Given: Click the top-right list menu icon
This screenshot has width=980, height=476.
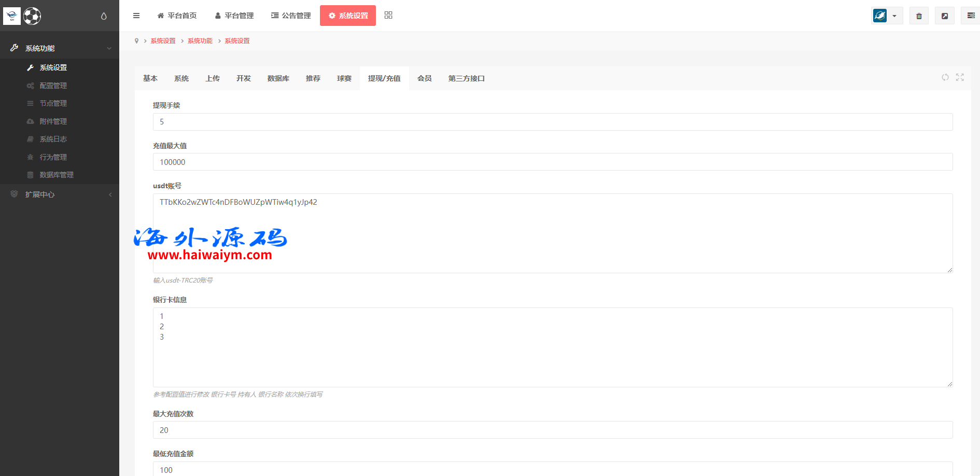Looking at the screenshot, I should click(971, 16).
